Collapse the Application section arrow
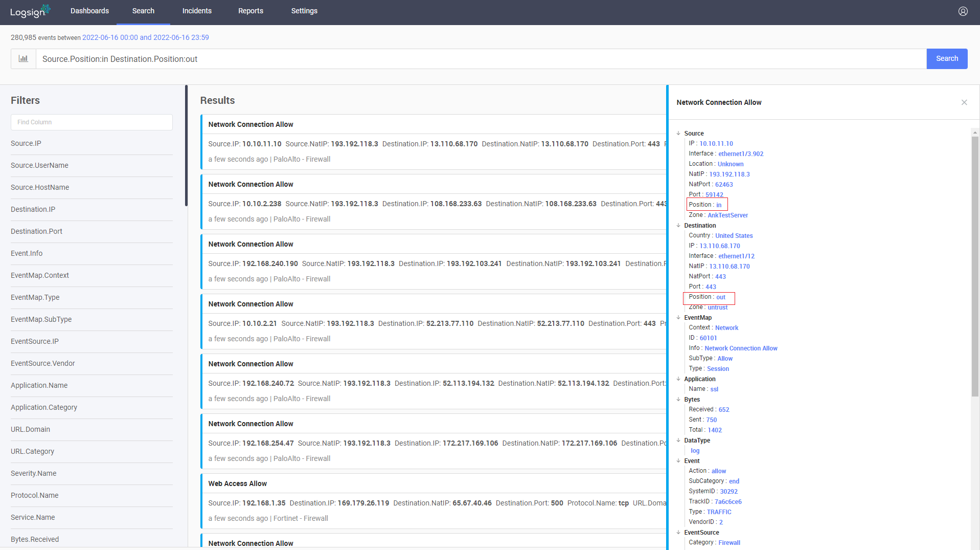The width and height of the screenshot is (980, 550). [678, 379]
